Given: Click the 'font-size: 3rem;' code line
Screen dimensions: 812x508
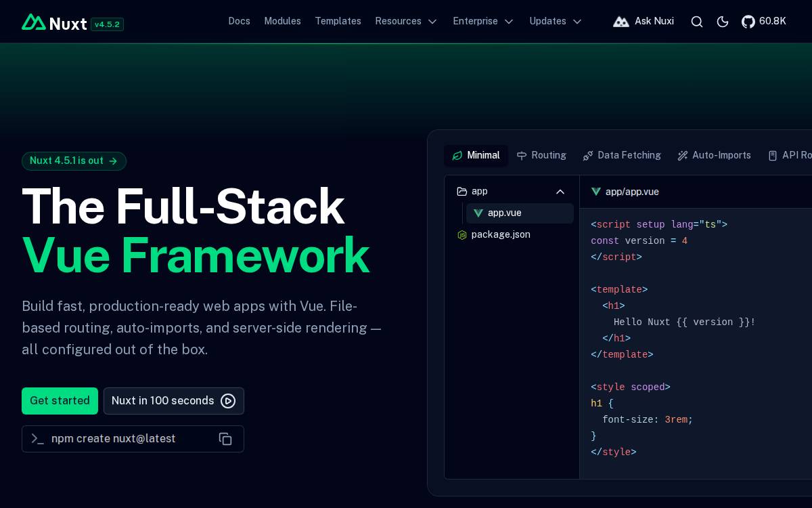Looking at the screenshot, I should tap(648, 420).
